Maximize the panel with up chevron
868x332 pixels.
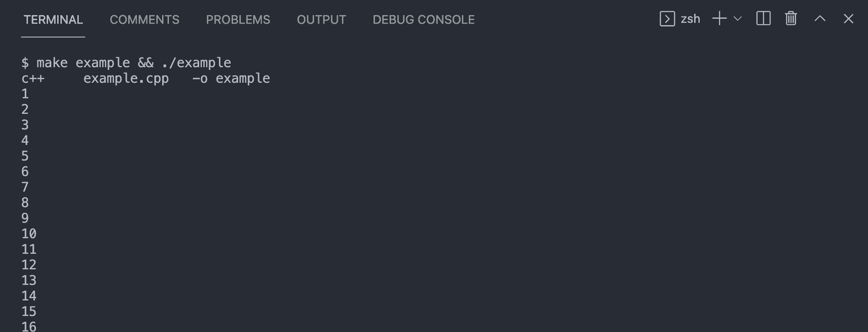[x=820, y=19]
